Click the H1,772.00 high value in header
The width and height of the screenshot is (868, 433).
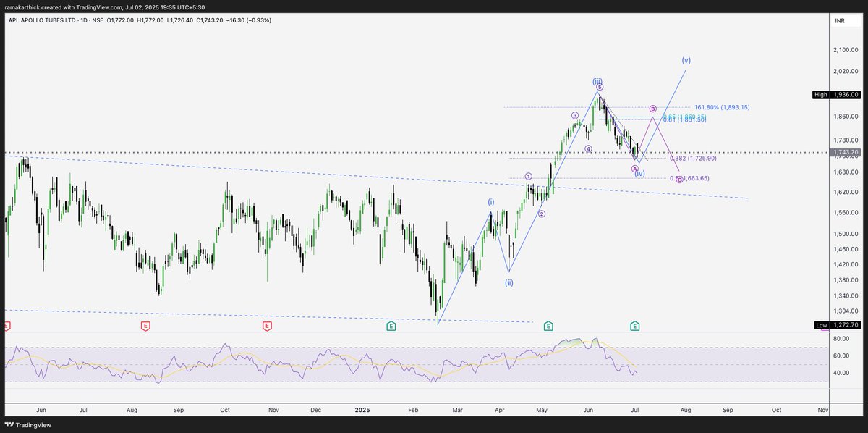coord(151,20)
